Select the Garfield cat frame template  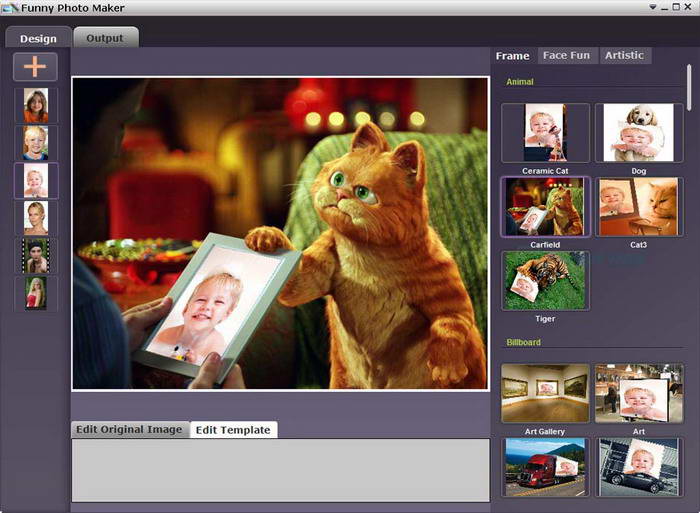[x=545, y=207]
